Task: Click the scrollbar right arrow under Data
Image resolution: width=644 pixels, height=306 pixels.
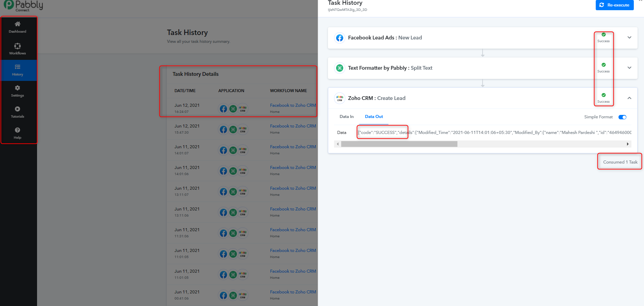Action: click(x=628, y=144)
